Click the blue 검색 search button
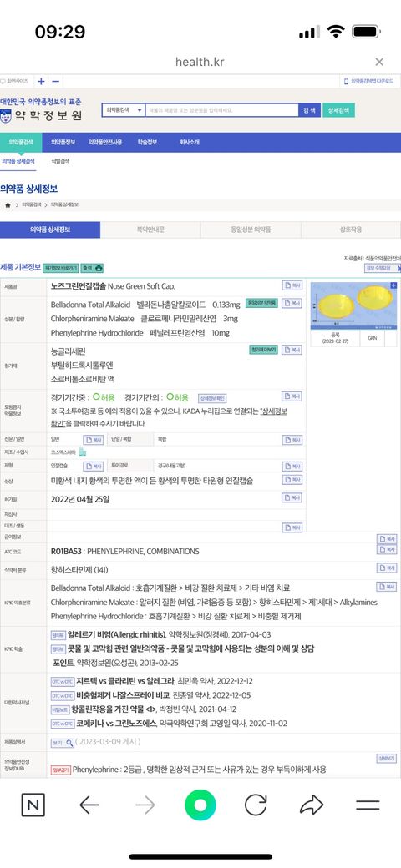 (x=309, y=110)
